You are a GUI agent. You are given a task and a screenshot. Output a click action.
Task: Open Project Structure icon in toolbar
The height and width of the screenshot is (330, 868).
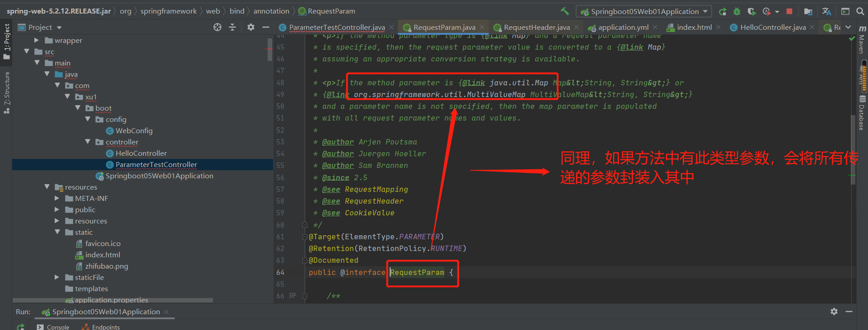808,11
